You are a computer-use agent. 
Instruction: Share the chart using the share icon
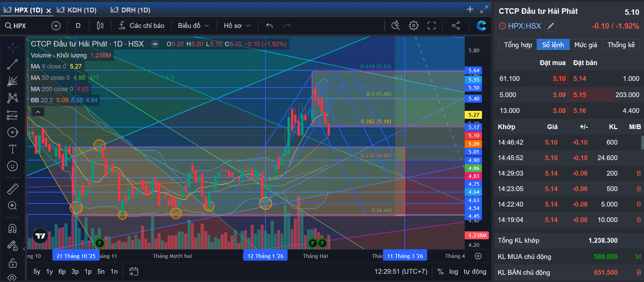tap(456, 25)
